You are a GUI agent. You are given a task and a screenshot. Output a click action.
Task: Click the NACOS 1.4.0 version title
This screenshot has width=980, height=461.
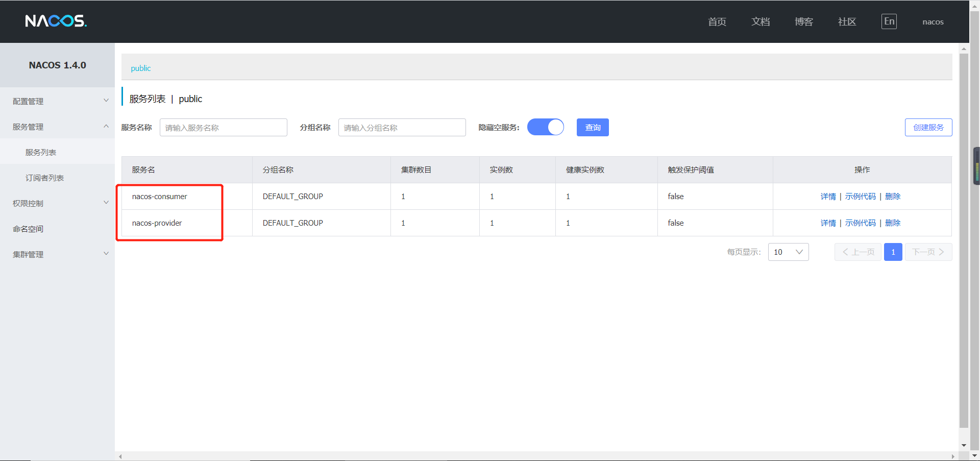[58, 65]
